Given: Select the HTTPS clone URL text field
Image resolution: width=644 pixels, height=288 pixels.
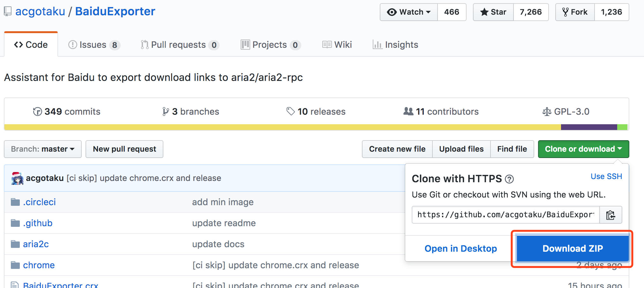Looking at the screenshot, I should [x=505, y=215].
